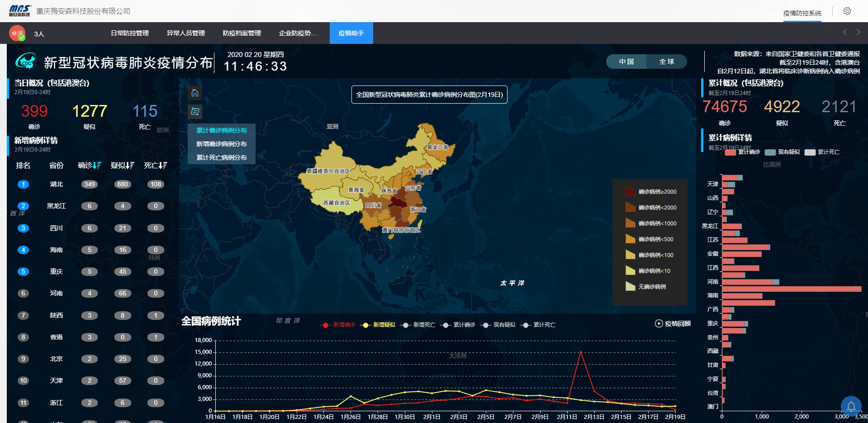
Task: Select 累计死亡病例分布 map option
Action: tap(221, 157)
